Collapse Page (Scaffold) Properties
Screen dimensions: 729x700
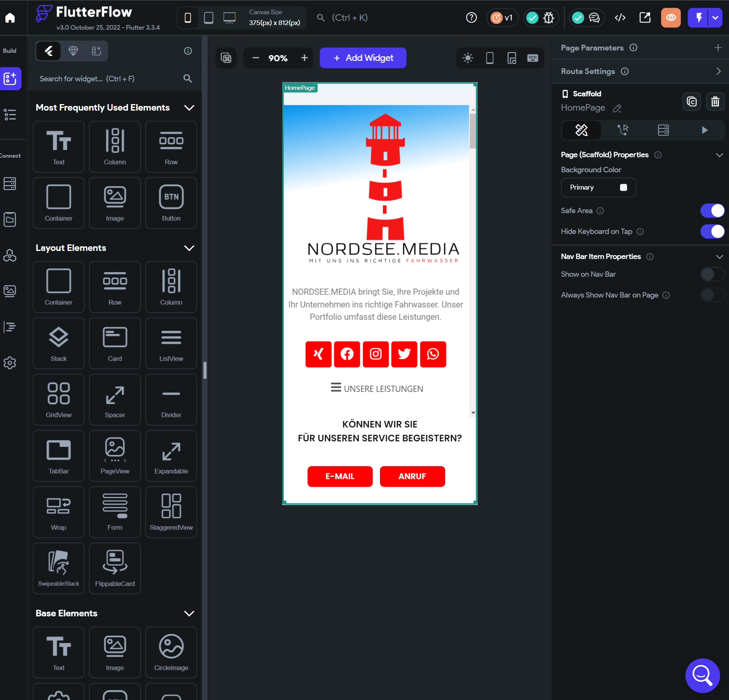pos(720,155)
